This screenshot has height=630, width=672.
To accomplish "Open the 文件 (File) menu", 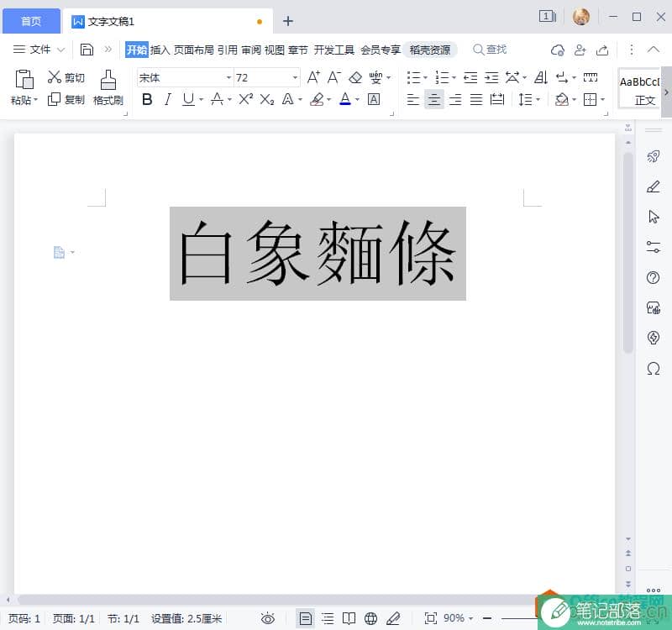I will [39, 50].
